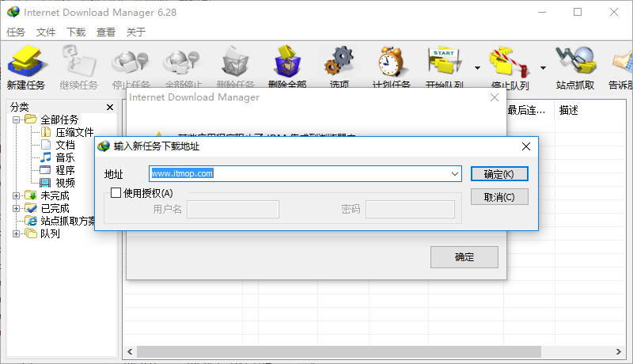Click the 删除任务 delete task toolbar icon
This screenshot has width=633, height=364.
coord(235,62)
